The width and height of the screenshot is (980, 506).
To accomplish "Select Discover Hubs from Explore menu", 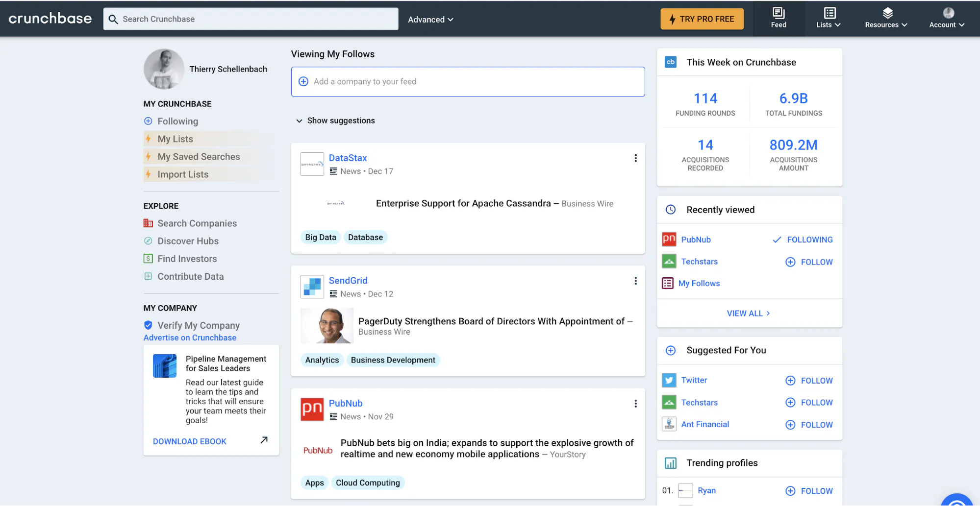I will [188, 241].
